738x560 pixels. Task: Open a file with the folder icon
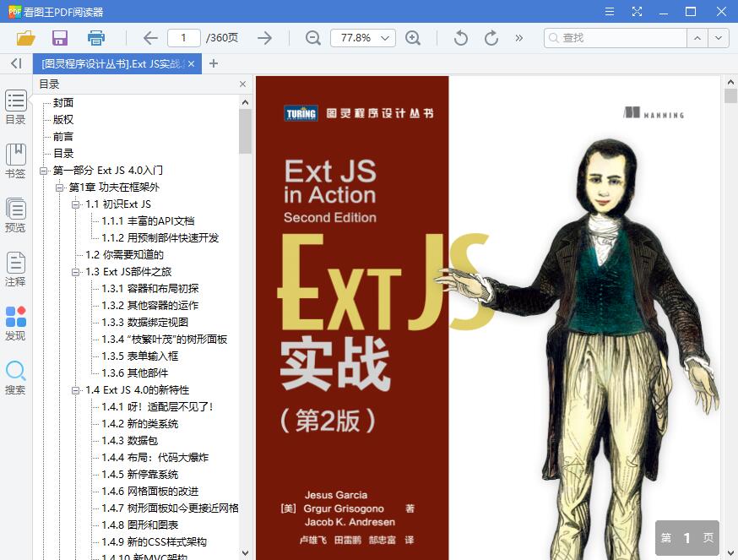click(26, 38)
